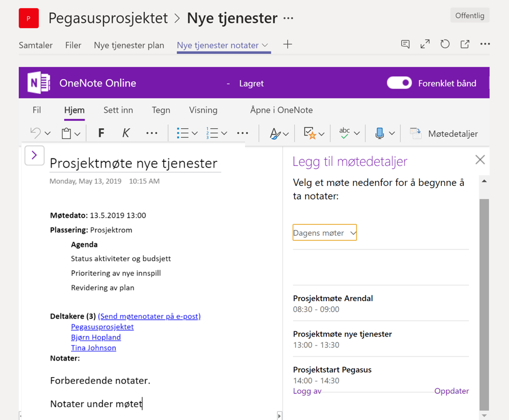Open the Pegasusprosjektet participant link
509x420 pixels.
coord(102,327)
